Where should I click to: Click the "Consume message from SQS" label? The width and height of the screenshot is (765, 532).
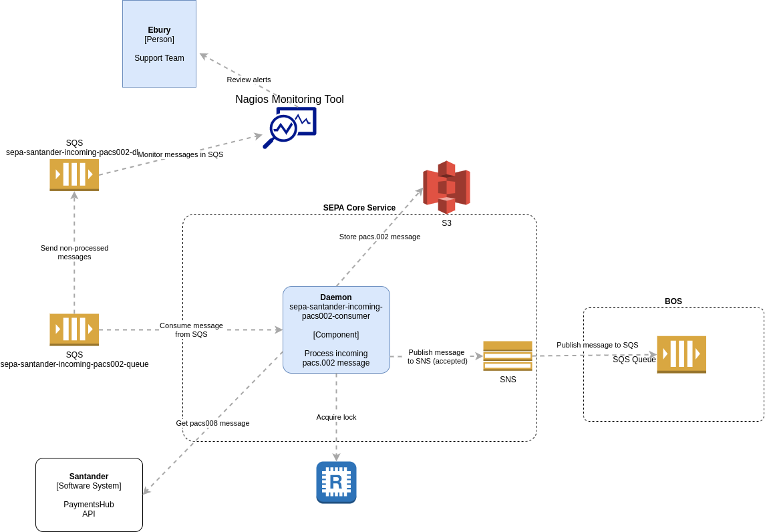click(191, 330)
